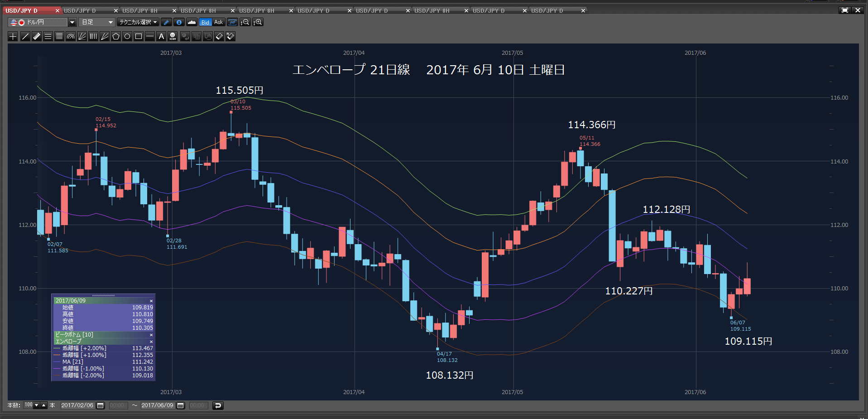
Task: Select the three-line parallel channel tool
Action: click(48, 36)
